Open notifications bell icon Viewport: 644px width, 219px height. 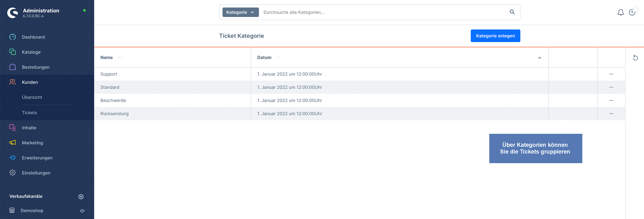(620, 12)
